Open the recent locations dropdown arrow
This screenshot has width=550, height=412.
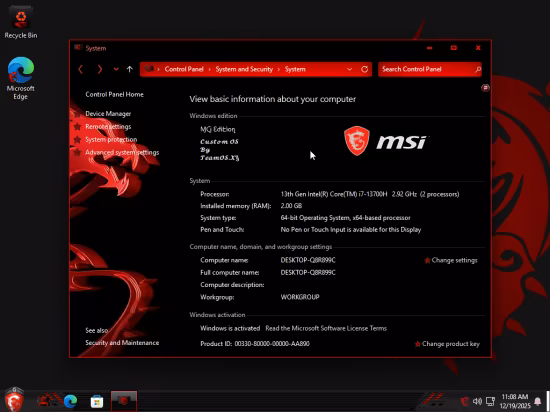116,69
